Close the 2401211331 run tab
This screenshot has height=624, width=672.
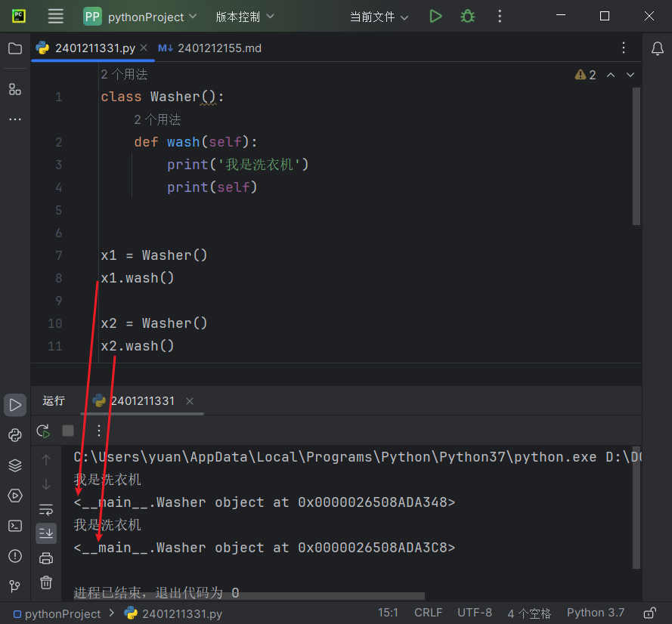point(190,401)
